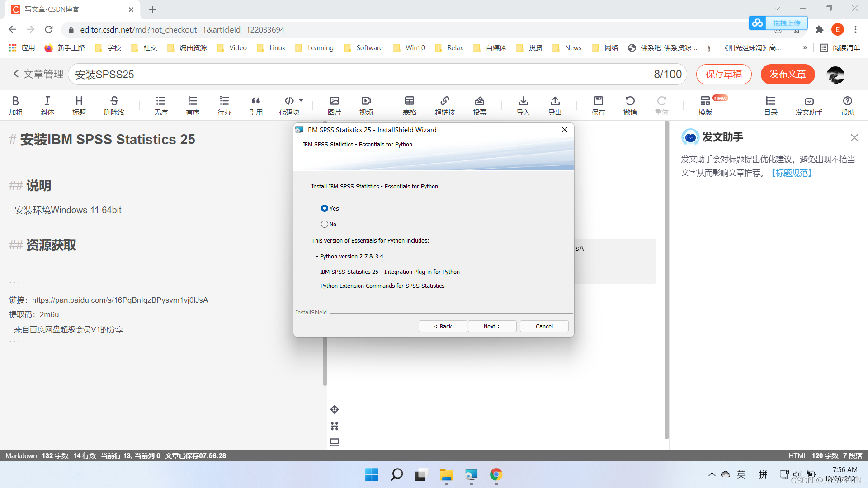This screenshot has width=868, height=488.
Task: Open Video bookmarks folder
Action: click(232, 48)
